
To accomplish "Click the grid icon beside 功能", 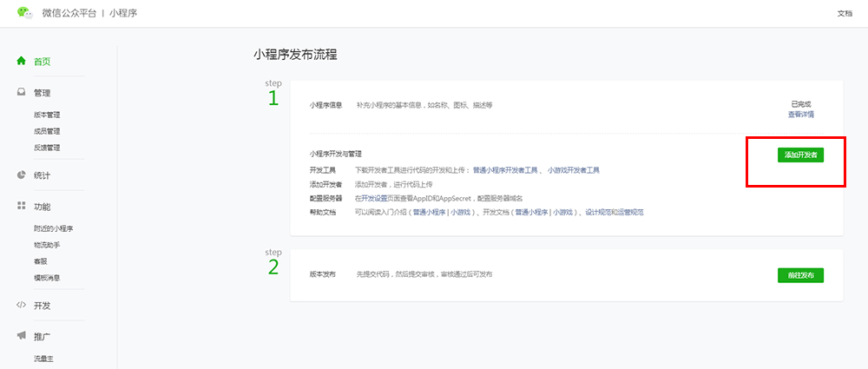I will coord(22,206).
